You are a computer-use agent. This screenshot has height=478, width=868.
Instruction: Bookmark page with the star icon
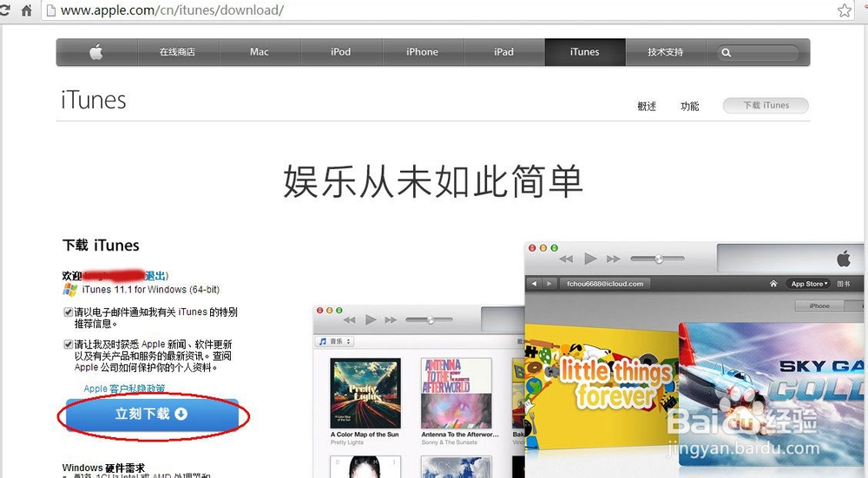tap(845, 10)
